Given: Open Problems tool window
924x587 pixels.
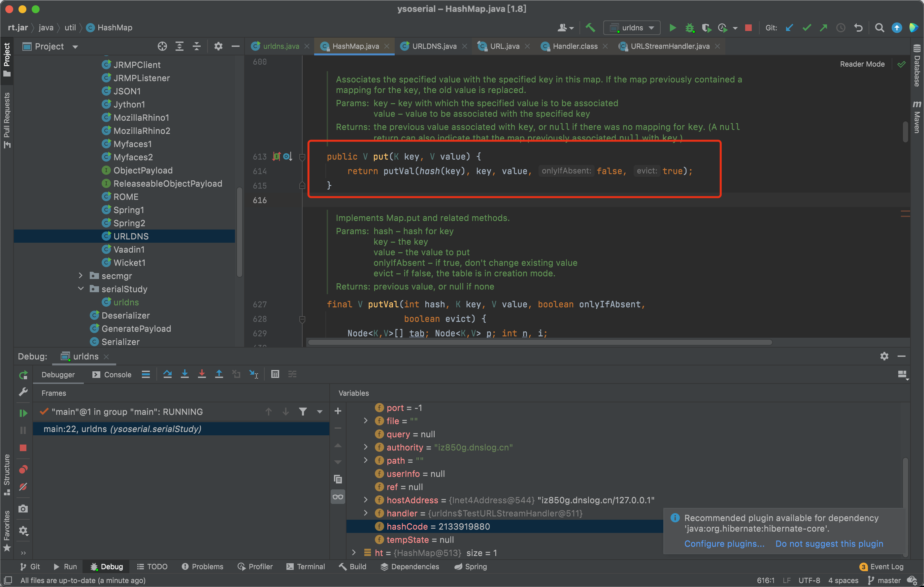Looking at the screenshot, I should click(x=203, y=567).
